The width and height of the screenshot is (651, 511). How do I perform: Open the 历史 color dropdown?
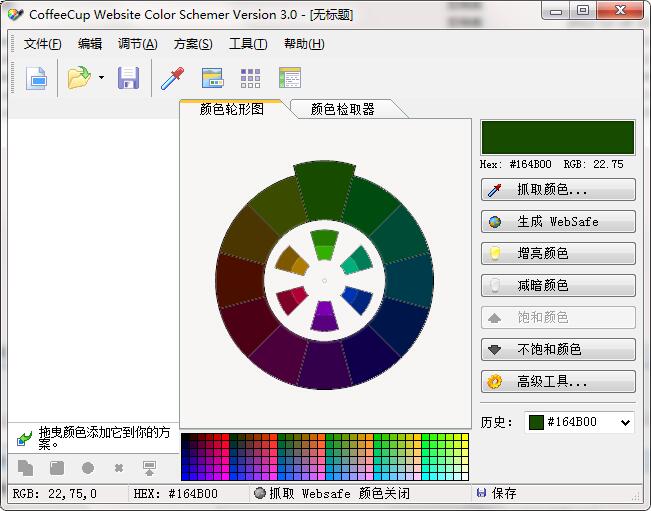click(625, 423)
